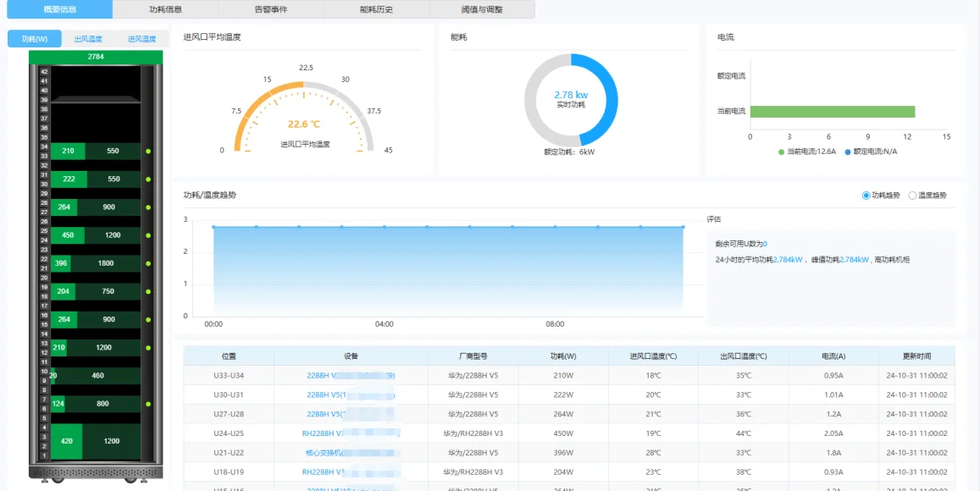
Task: Click the 1800 rated value in rack
Action: pos(106,263)
